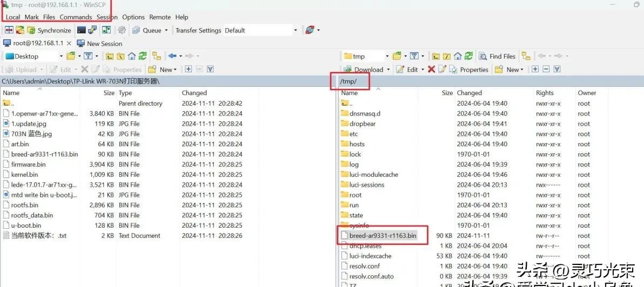Open the Commands menu

(x=76, y=17)
